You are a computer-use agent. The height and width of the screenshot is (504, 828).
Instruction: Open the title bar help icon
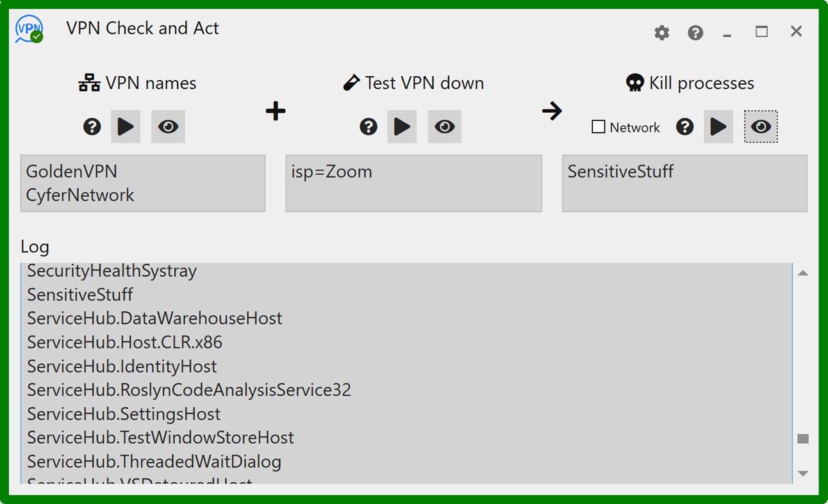click(695, 33)
